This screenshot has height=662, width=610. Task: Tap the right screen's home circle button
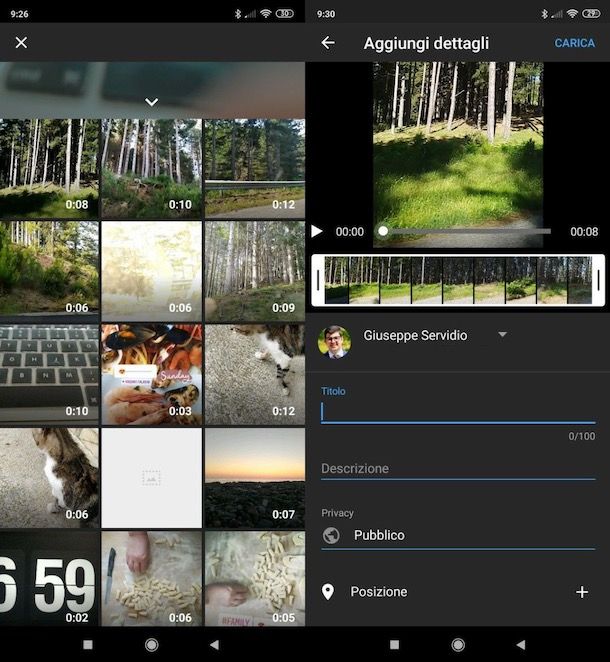tap(458, 645)
